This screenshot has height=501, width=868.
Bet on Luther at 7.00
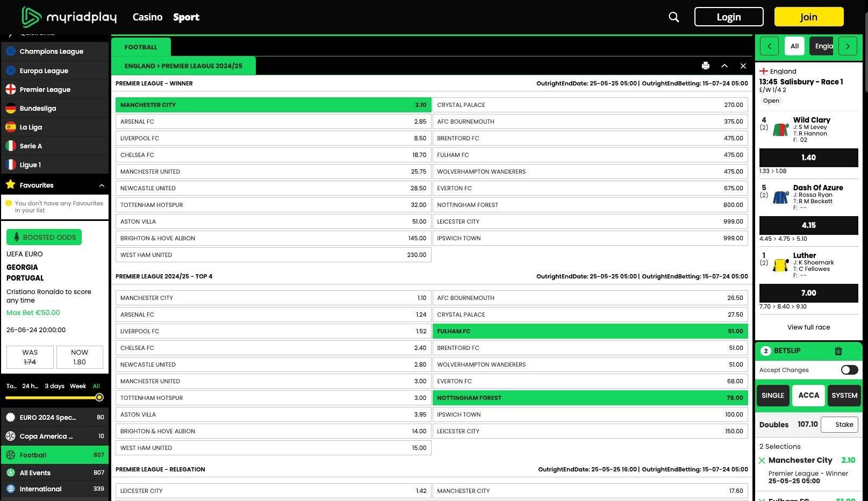coord(808,293)
